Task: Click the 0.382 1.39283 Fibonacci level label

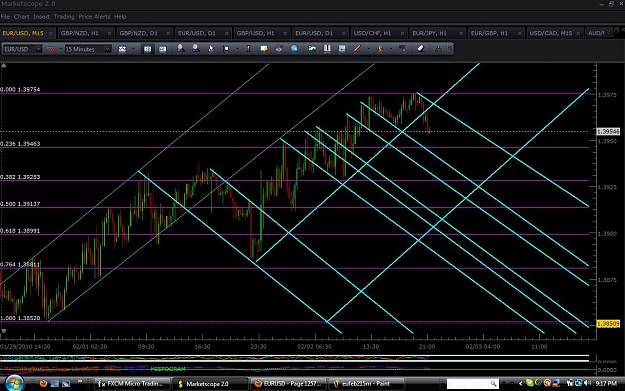Action: click(20, 177)
